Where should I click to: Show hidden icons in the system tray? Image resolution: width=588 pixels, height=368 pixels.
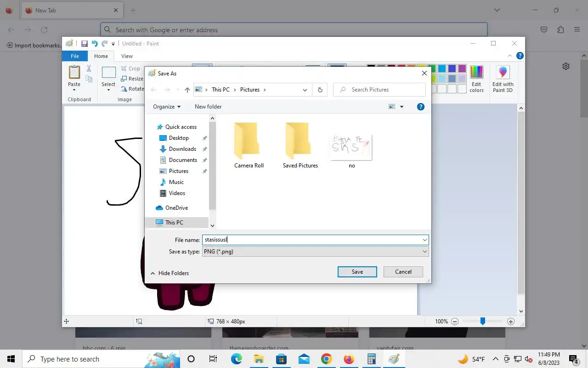point(495,359)
